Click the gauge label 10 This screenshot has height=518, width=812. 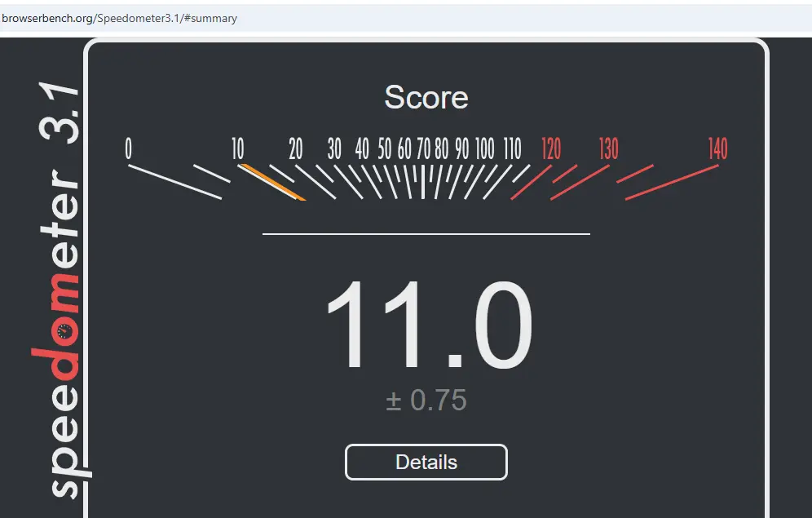point(238,149)
